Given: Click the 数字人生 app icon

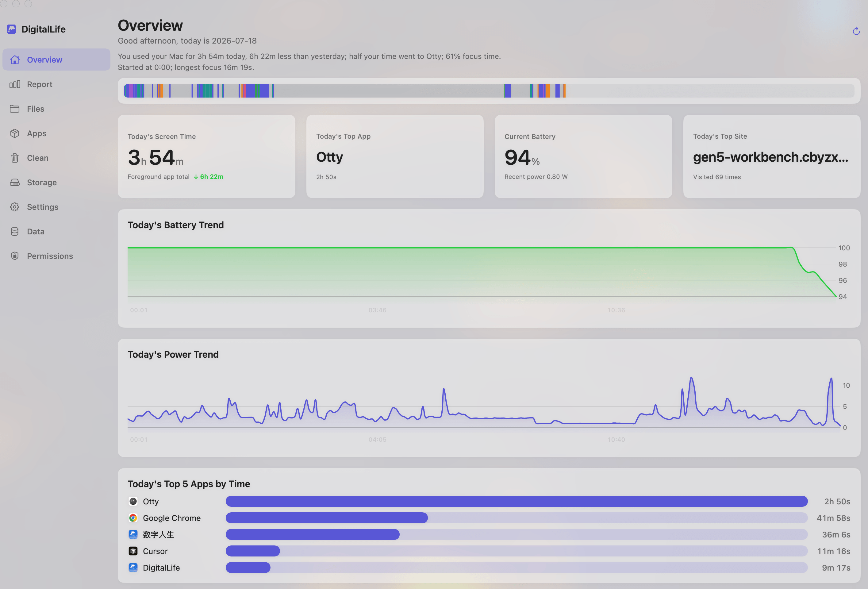Looking at the screenshot, I should 133,534.
